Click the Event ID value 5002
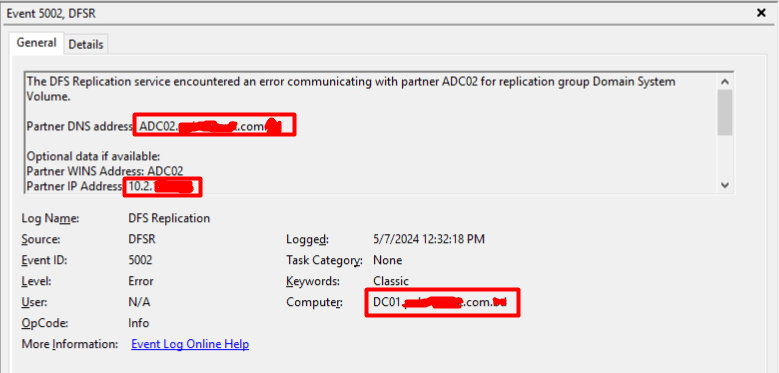This screenshot has height=373, width=779. pyautogui.click(x=140, y=260)
